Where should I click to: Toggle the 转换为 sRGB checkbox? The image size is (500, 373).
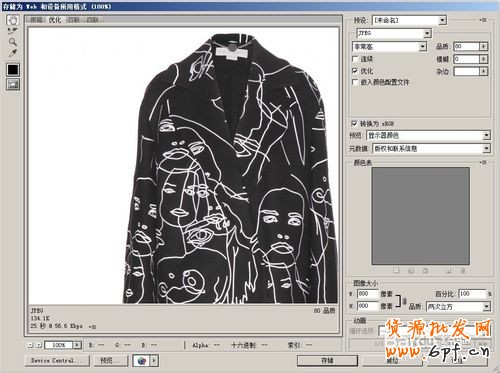point(354,124)
